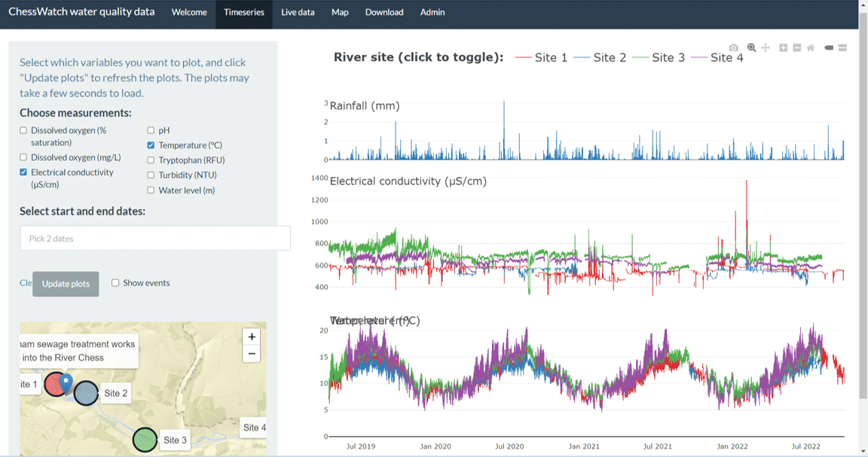The width and height of the screenshot is (868, 457).
Task: Select the Pan tool in the plot modebar
Action: coord(766,47)
